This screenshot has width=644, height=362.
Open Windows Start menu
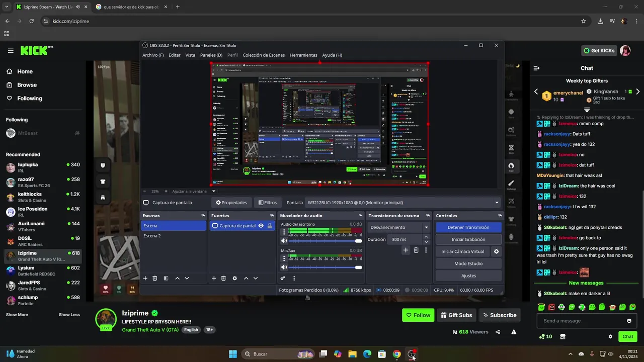[233, 354]
